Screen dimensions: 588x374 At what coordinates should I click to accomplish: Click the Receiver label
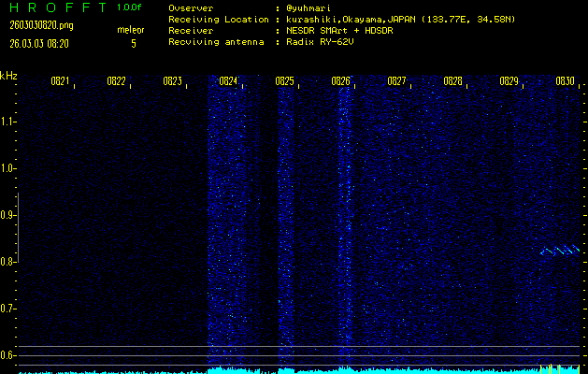pos(191,31)
